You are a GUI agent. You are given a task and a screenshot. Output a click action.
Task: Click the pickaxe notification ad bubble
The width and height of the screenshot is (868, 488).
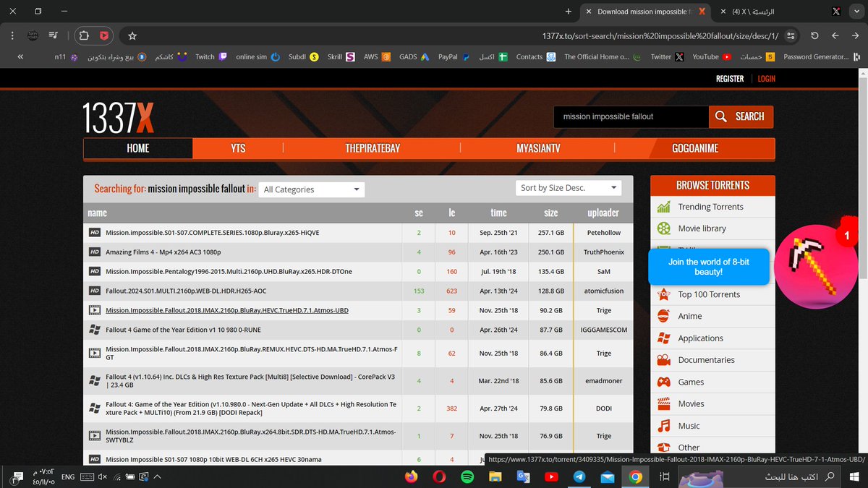coord(815,267)
